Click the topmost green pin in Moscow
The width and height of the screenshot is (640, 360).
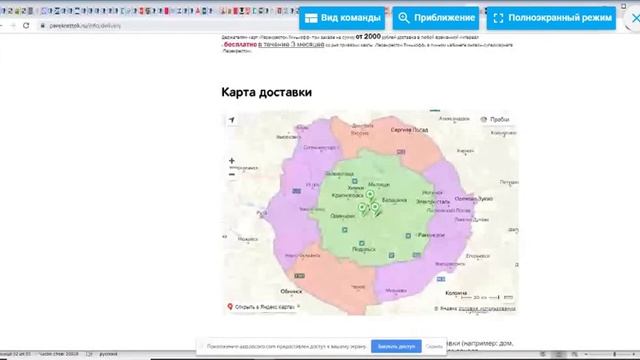pyautogui.click(x=370, y=195)
